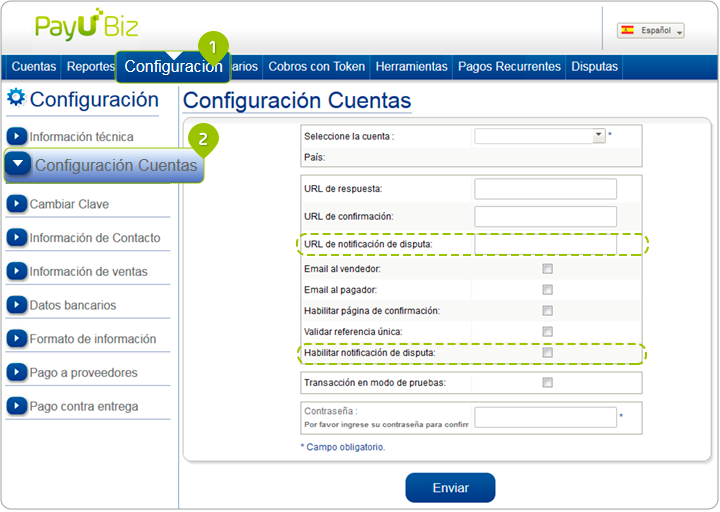
Task: Focus the URL de confirmación field
Action: coord(545,216)
